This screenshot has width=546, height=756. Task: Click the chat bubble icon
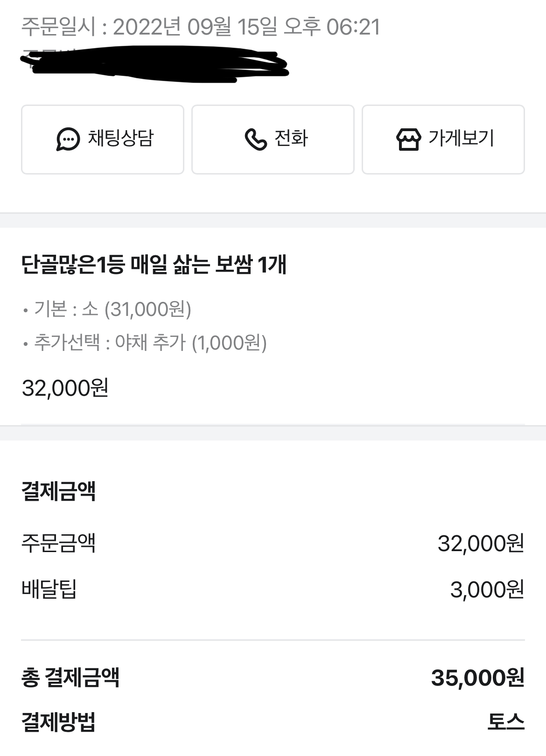point(68,139)
